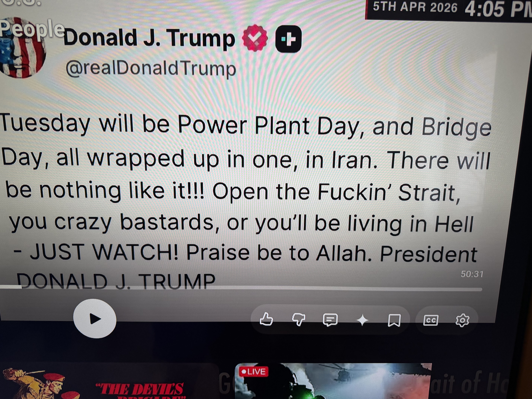Viewport: 532px width, 399px height.
Task: Click the red verified badge
Action: click(x=255, y=38)
